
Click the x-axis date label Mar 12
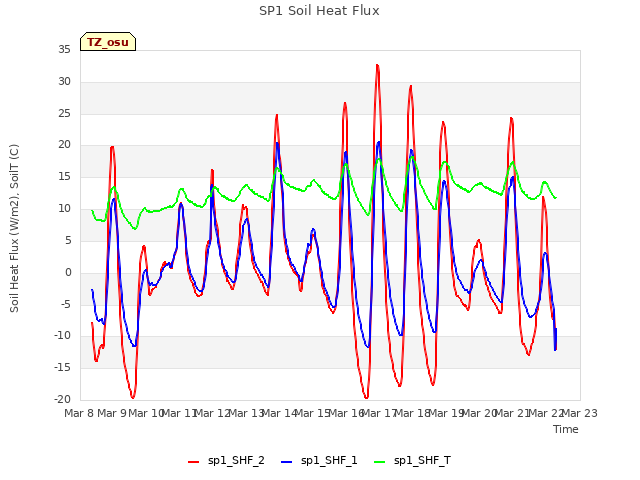coord(212,413)
